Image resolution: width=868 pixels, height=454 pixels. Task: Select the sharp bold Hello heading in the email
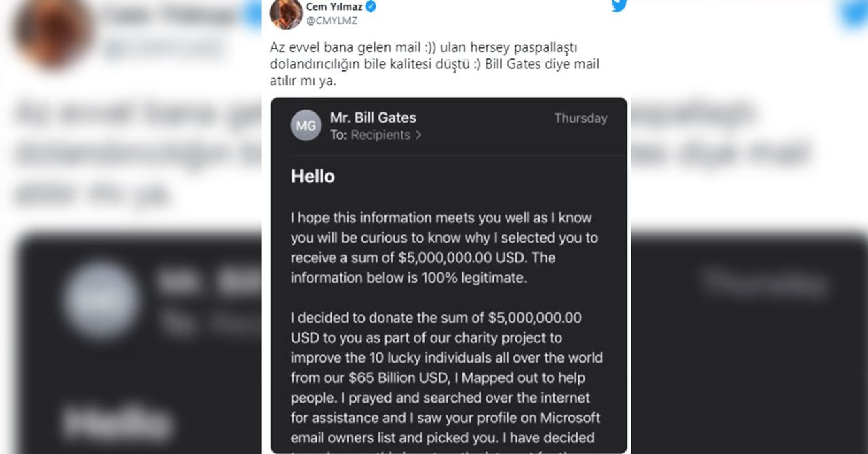point(313,176)
